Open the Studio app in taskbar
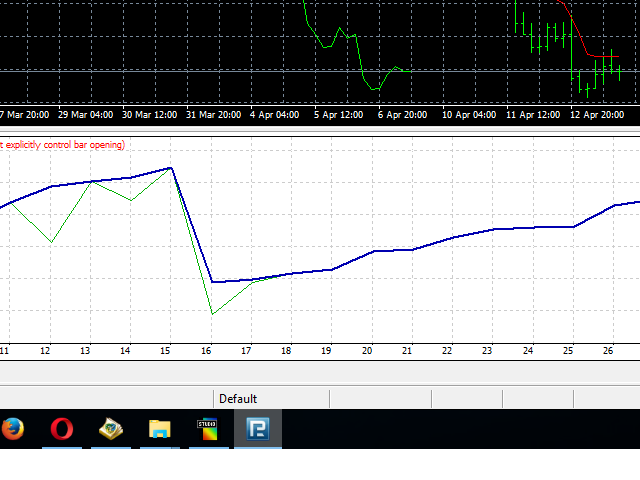The image size is (640, 480). point(208,429)
